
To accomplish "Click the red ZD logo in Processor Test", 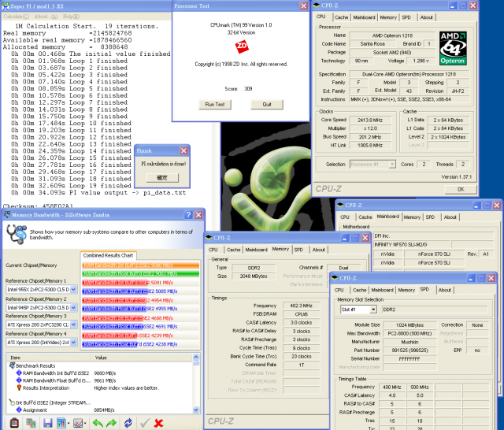I will [242, 46].
